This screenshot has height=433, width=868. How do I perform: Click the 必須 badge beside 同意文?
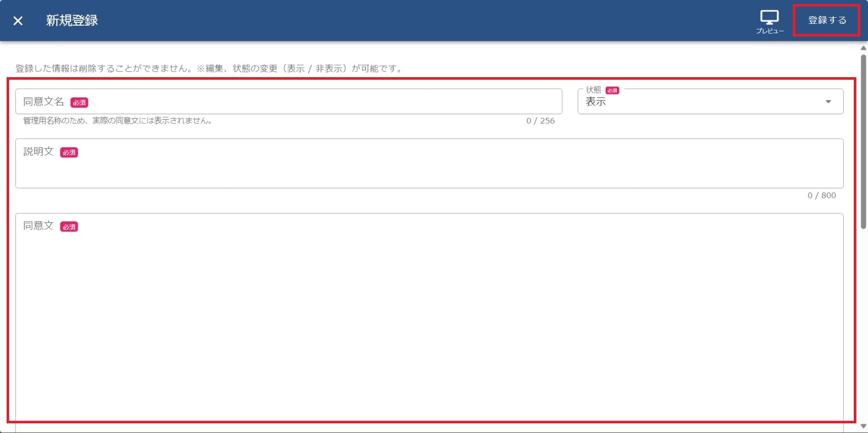click(x=69, y=227)
